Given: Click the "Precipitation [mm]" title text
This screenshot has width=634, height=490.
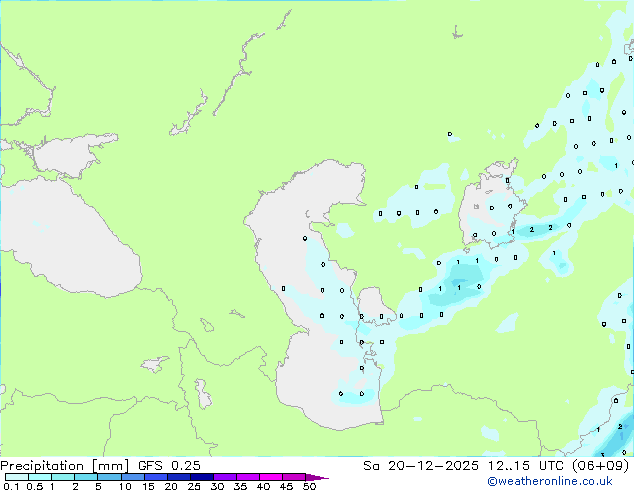Looking at the screenshot, I should click(65, 466).
